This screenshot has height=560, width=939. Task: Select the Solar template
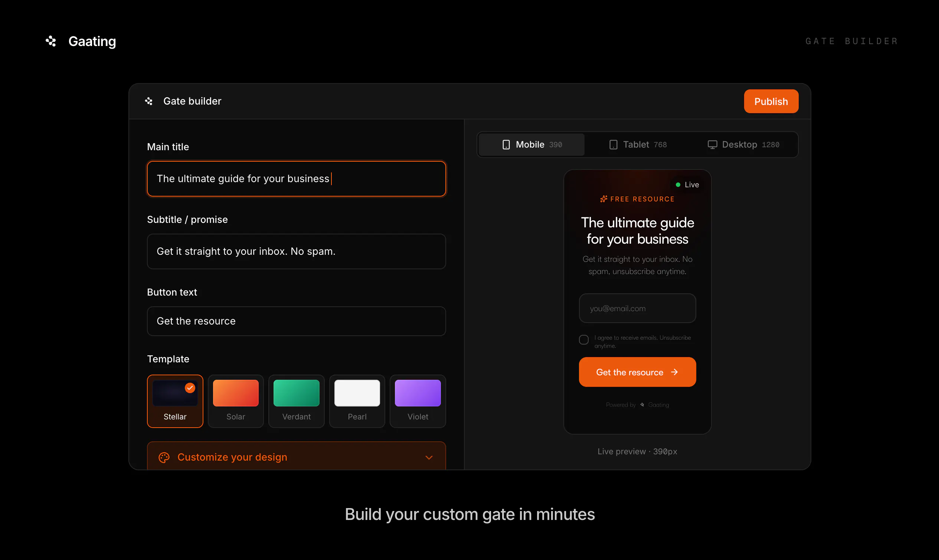236,401
